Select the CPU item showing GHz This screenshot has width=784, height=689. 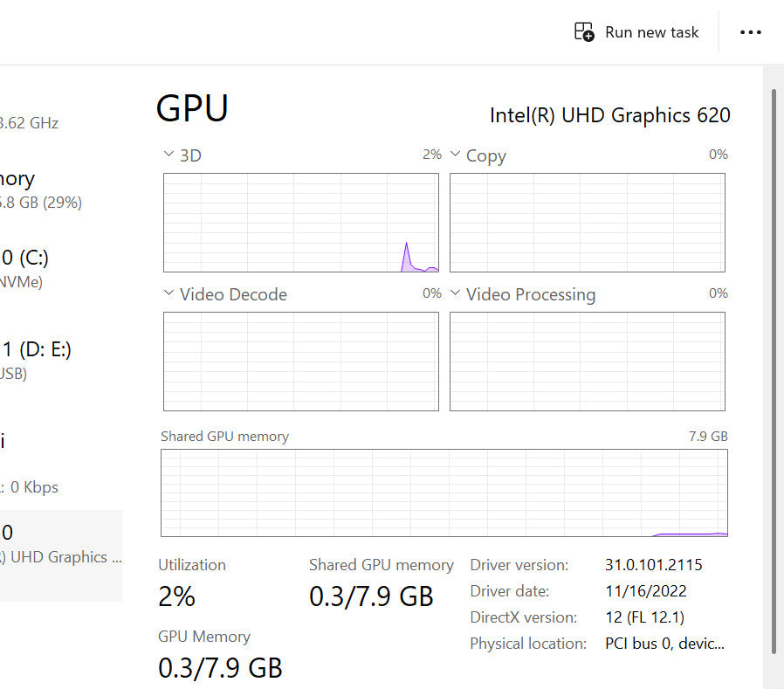point(29,123)
